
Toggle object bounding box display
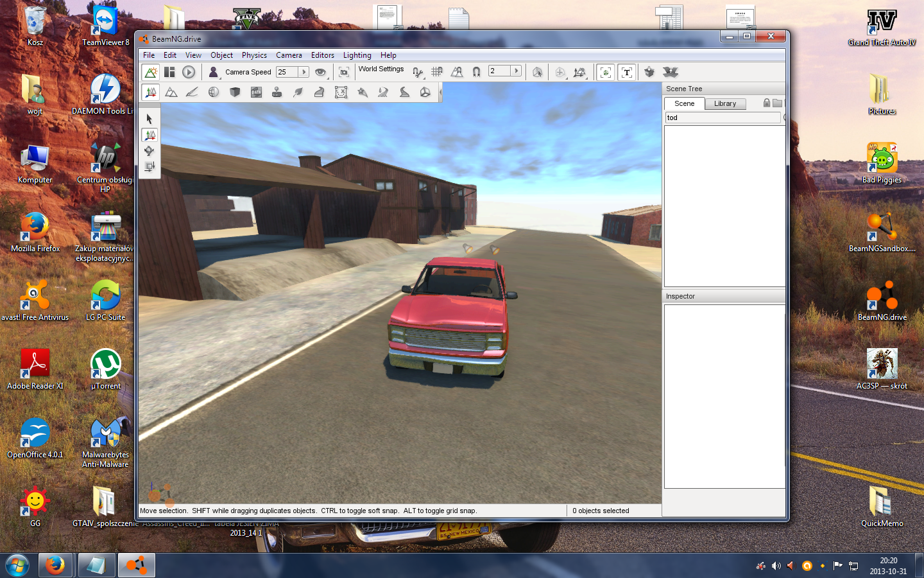pos(605,72)
